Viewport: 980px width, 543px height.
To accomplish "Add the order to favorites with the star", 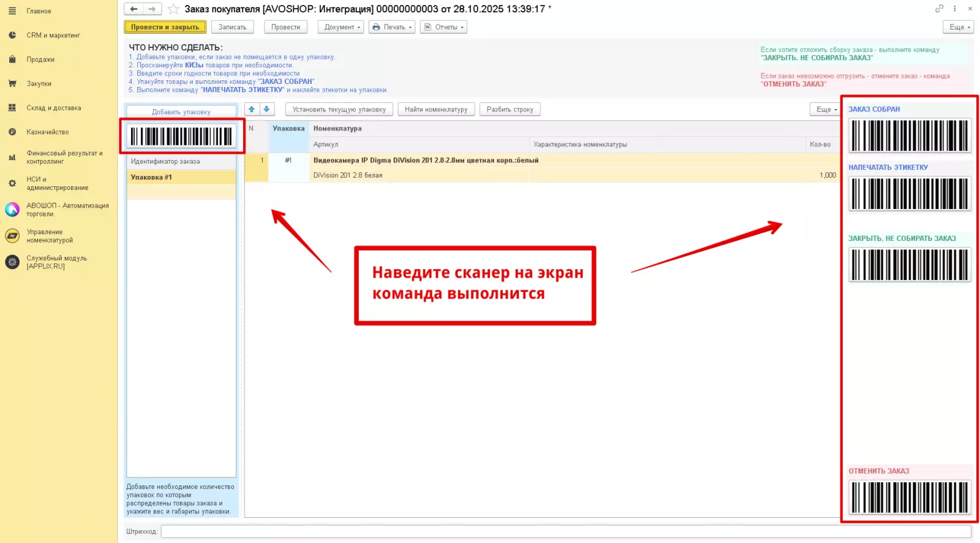I will click(173, 9).
